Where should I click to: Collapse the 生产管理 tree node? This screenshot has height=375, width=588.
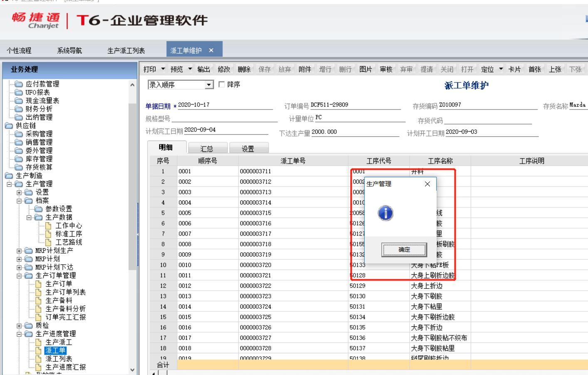tap(9, 184)
